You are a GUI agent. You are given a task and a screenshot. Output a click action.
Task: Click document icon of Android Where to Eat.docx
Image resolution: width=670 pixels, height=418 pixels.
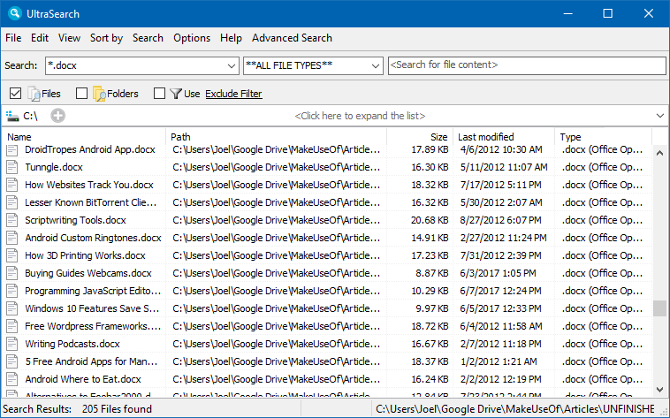(x=12, y=379)
